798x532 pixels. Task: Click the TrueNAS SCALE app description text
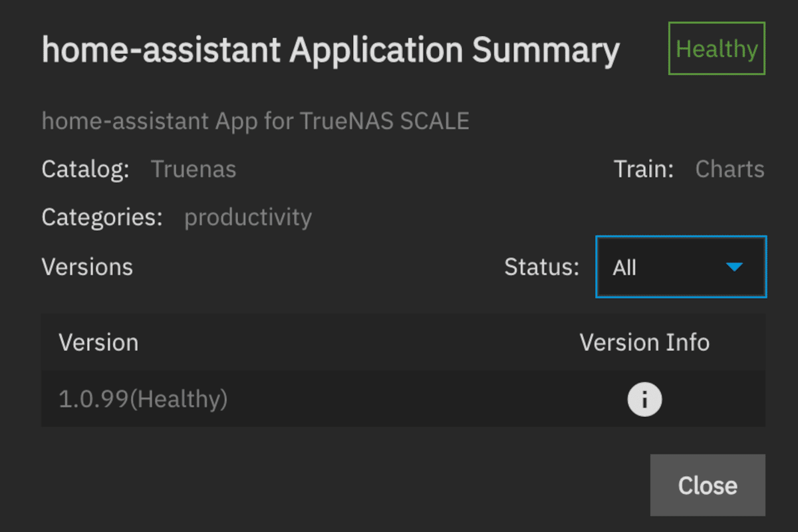[255, 121]
